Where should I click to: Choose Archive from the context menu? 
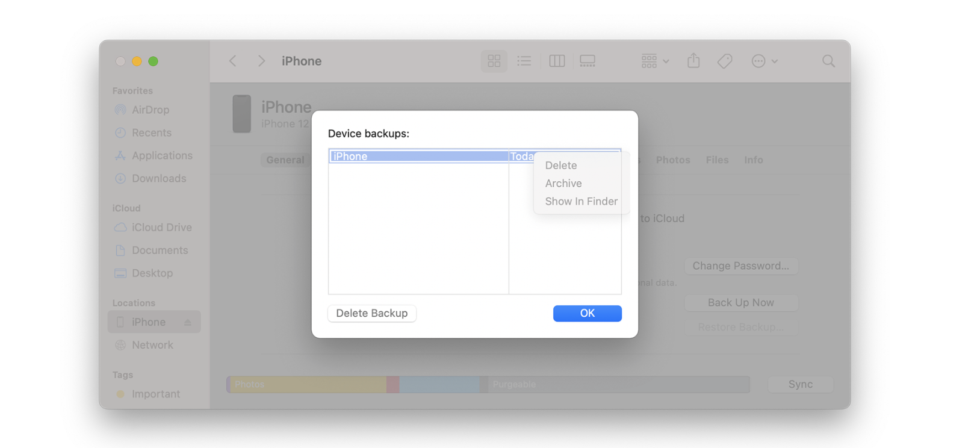coord(563,183)
